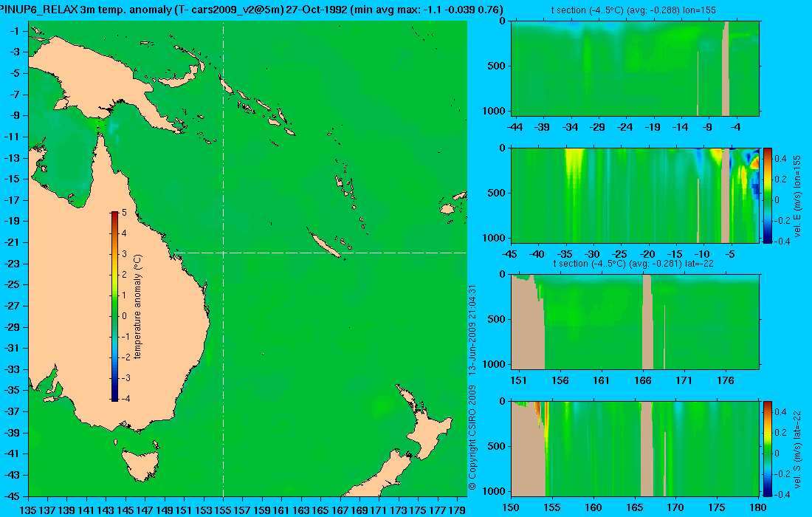812x517 pixels.
Task: Click colorbar value '-4' on the temperature scale
Action: [x=124, y=398]
